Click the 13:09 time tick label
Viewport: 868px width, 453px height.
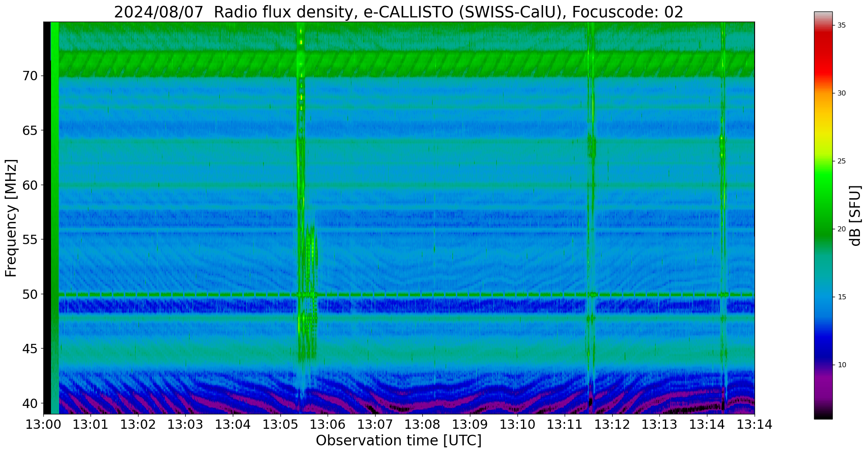pyautogui.click(x=470, y=425)
